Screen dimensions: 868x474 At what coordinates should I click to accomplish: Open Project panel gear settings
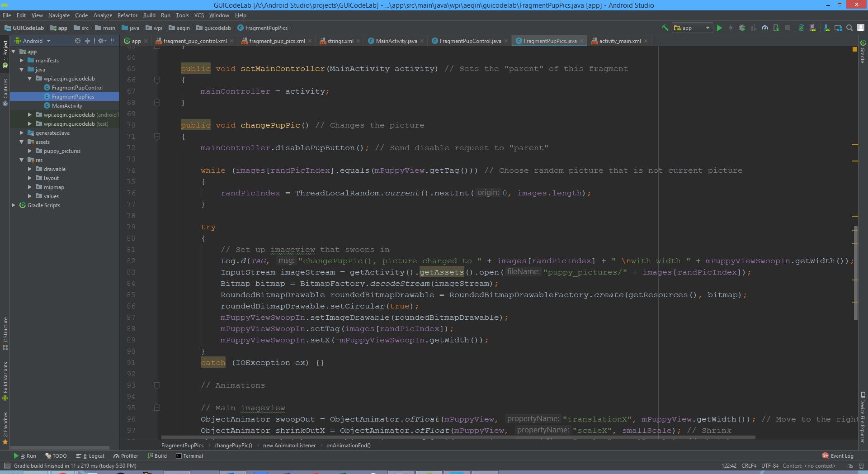coord(101,41)
